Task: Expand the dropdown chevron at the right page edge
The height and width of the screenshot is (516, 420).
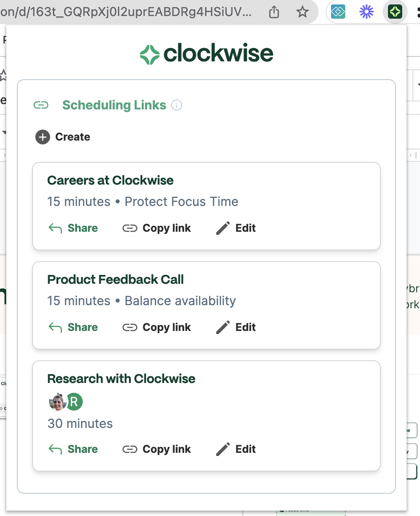Action: pos(418,84)
